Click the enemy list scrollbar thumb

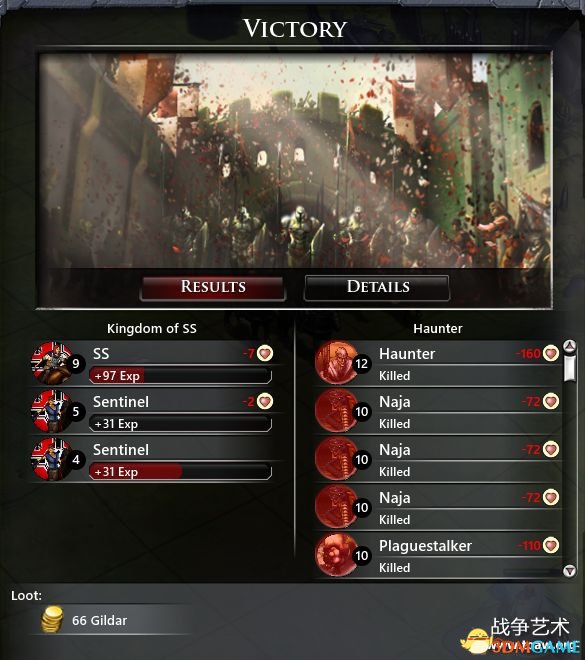[x=569, y=369]
